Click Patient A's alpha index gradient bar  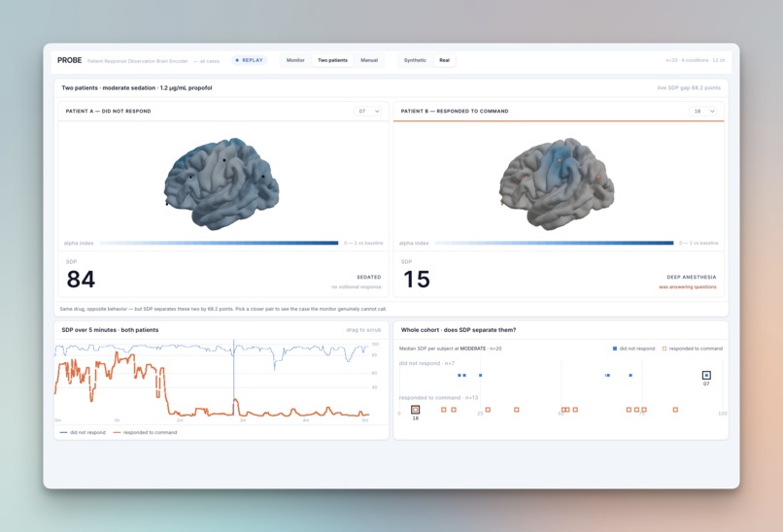point(219,243)
